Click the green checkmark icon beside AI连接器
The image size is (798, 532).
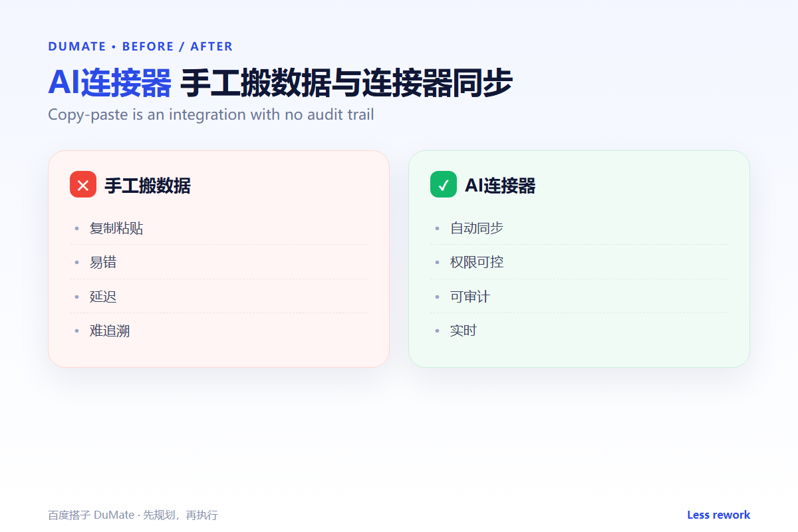444,184
